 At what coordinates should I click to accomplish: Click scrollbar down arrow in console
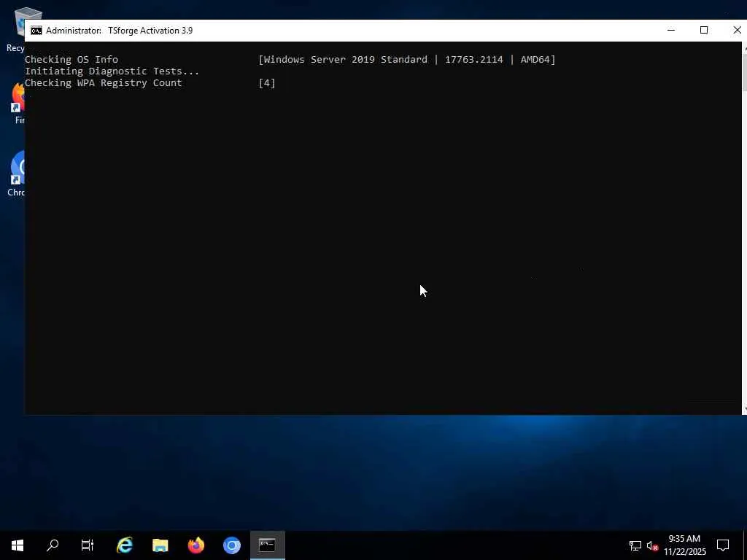pos(745,409)
